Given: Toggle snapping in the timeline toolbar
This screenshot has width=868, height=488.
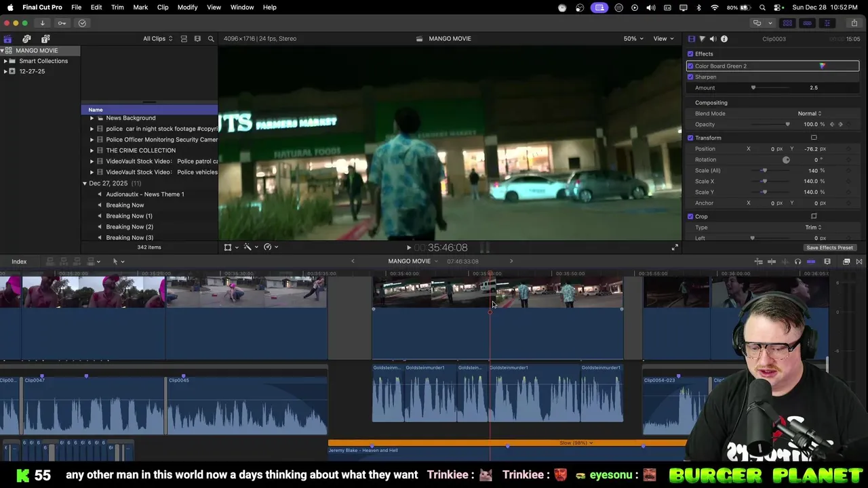Looking at the screenshot, I should point(811,262).
